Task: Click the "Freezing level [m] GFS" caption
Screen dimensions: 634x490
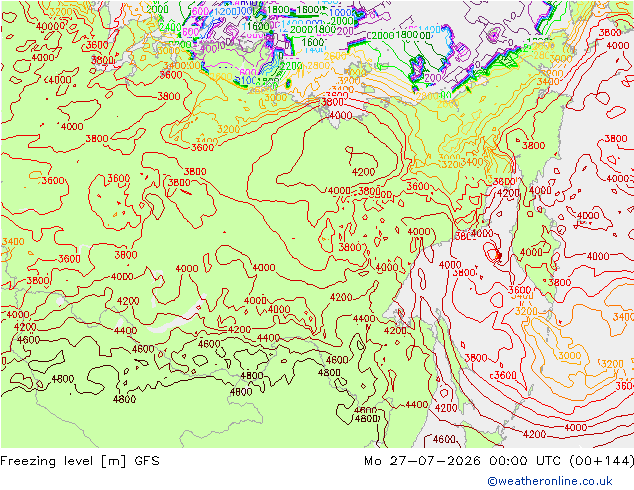Action: point(80,461)
